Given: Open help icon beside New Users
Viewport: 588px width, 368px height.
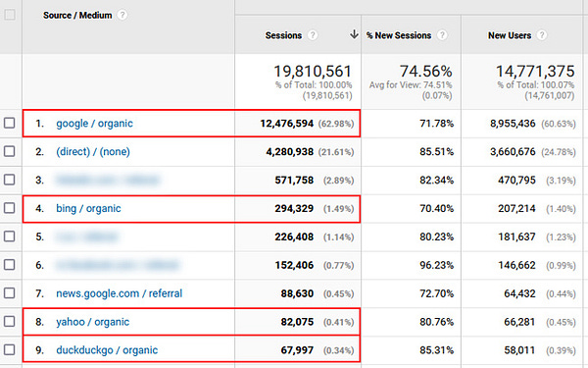Looking at the screenshot, I should pos(542,35).
